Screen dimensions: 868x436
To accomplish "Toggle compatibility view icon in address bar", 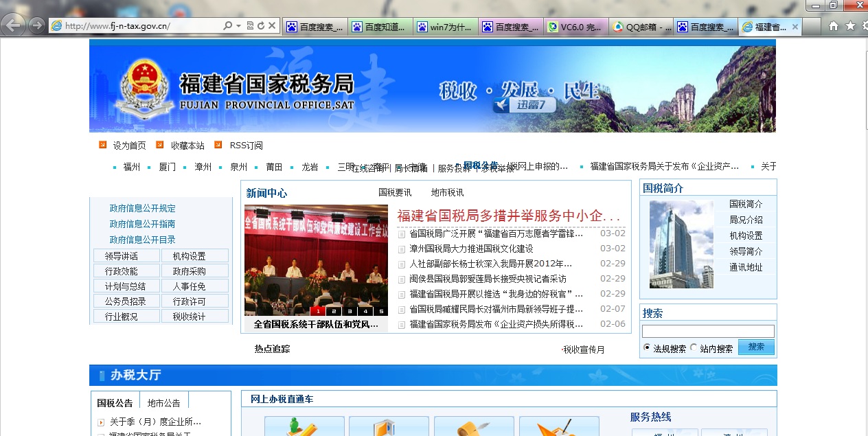I will coord(250,26).
